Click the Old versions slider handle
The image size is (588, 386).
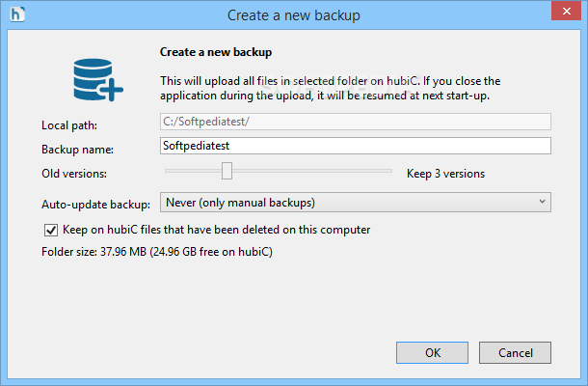point(227,171)
